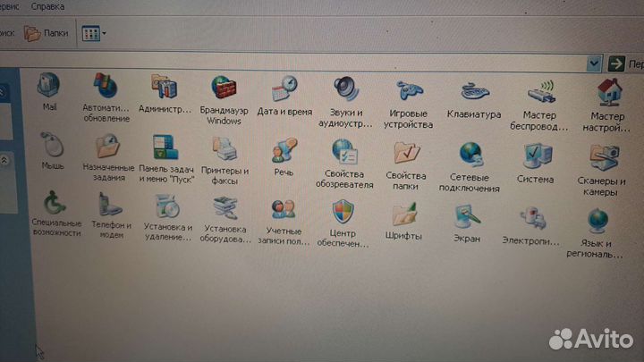This screenshot has width=644, height=362.
Task: Open the Mail control panel icon
Action: (x=48, y=87)
